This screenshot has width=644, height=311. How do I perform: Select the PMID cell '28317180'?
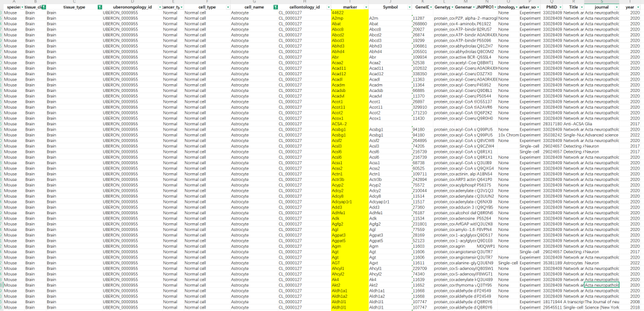[x=551, y=124]
